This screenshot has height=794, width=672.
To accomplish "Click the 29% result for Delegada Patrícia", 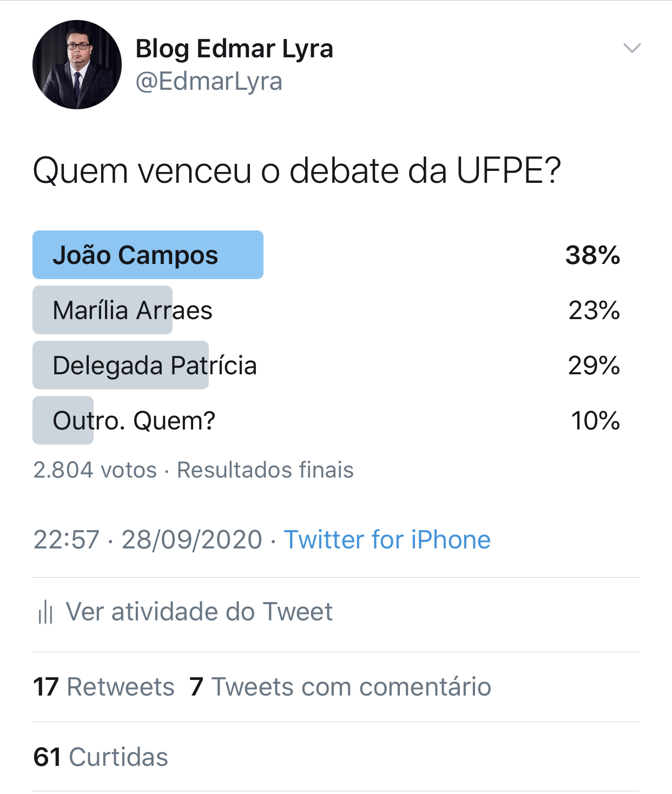I will [x=594, y=366].
